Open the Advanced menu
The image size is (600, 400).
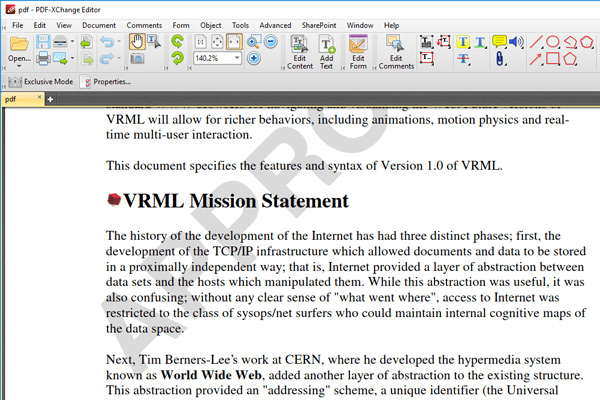275,25
